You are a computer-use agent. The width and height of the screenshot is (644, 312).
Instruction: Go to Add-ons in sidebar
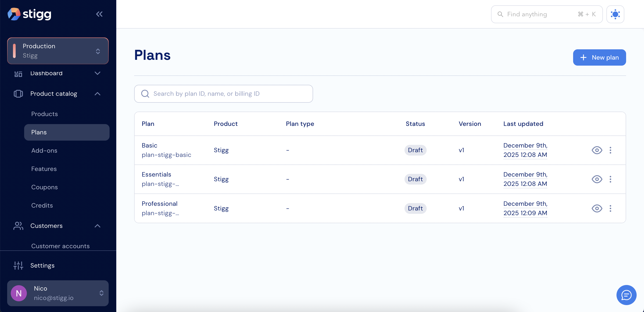pyautogui.click(x=44, y=150)
